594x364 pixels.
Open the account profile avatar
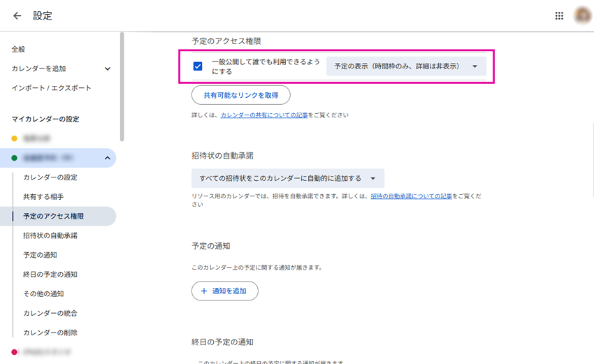(581, 16)
